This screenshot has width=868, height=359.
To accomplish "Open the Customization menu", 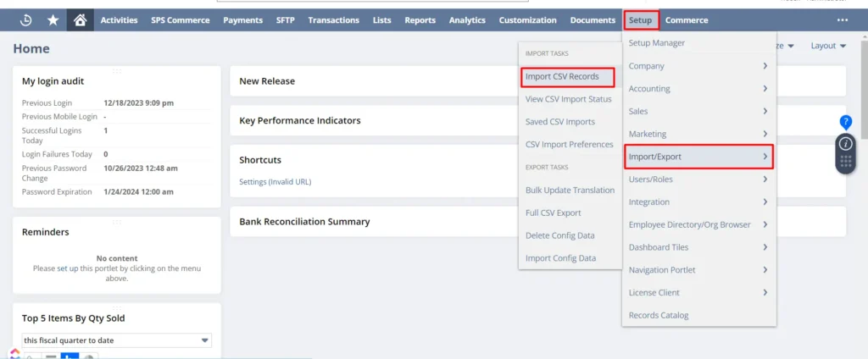I will pyautogui.click(x=527, y=20).
